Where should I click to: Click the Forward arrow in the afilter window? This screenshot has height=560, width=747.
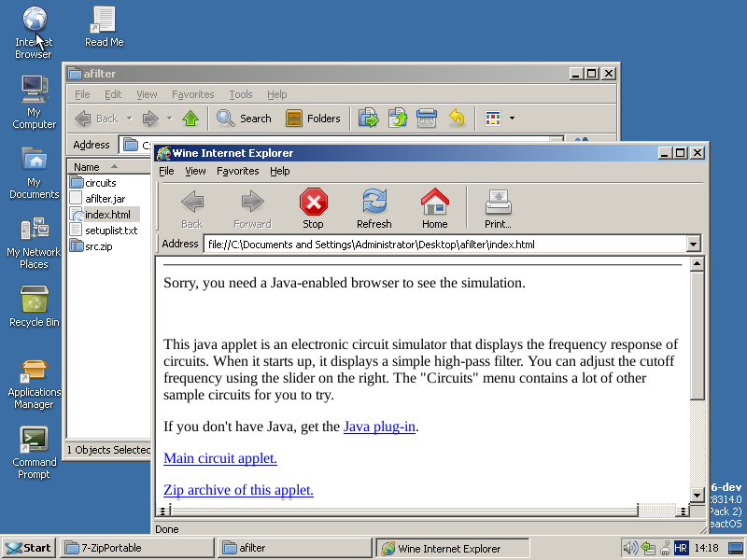coord(150,119)
